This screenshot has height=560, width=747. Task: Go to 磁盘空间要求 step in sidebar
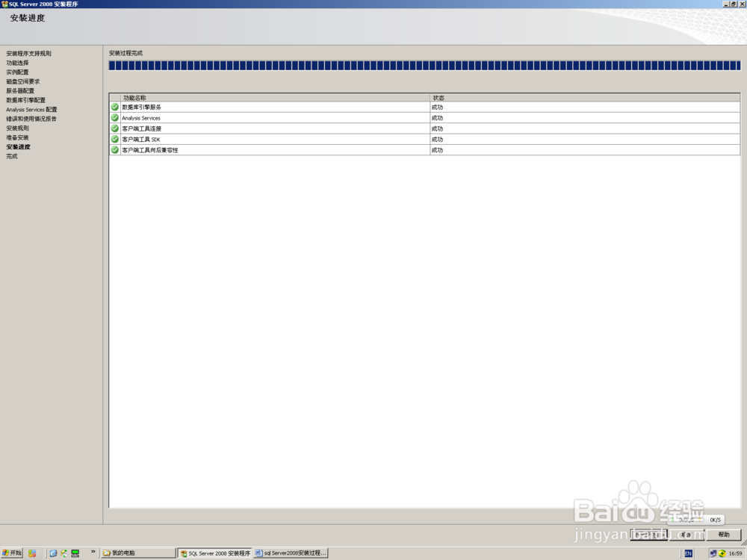click(x=23, y=81)
